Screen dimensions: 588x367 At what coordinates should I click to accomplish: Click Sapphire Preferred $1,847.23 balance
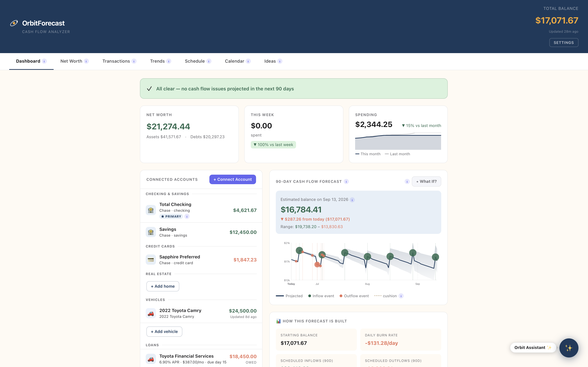pos(245,260)
